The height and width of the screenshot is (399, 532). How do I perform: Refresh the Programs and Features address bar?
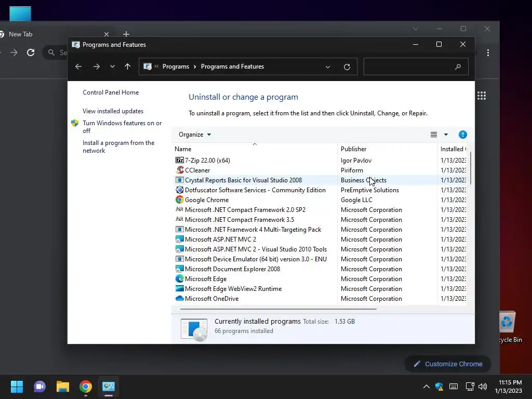point(347,67)
